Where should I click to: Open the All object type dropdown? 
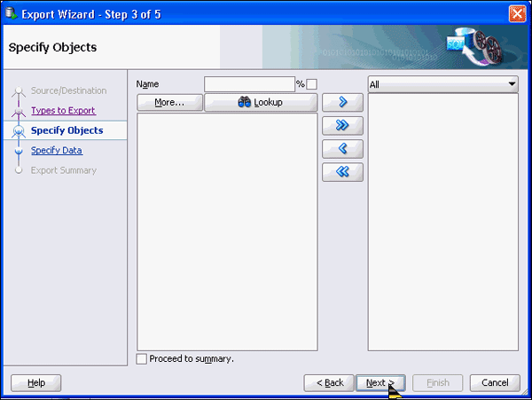[443, 84]
